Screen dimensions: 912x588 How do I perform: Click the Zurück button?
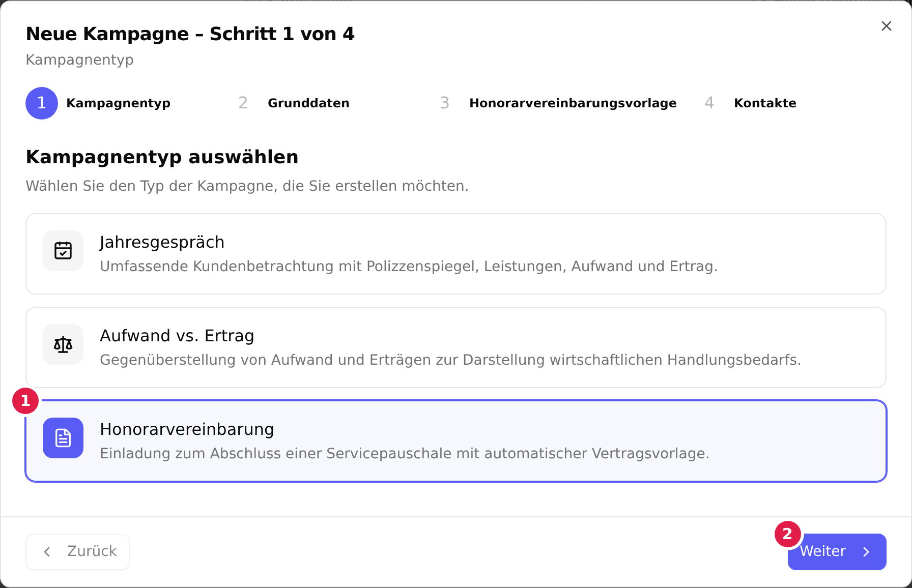coord(78,552)
